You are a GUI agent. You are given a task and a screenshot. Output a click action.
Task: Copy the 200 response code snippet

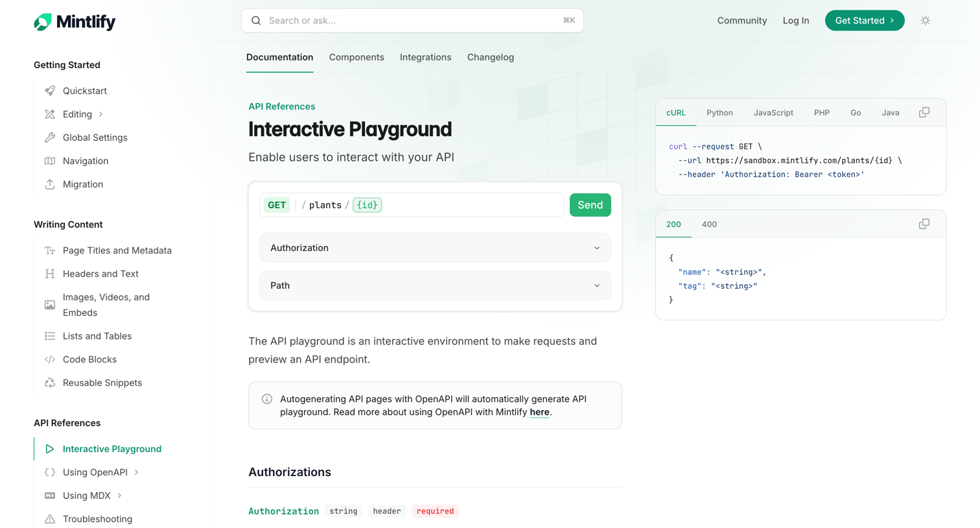click(924, 224)
